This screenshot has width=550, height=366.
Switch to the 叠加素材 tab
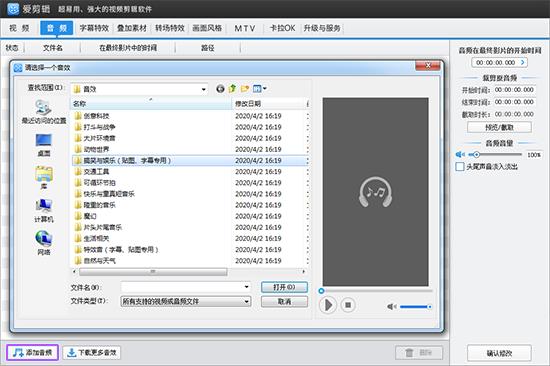pyautogui.click(x=132, y=28)
